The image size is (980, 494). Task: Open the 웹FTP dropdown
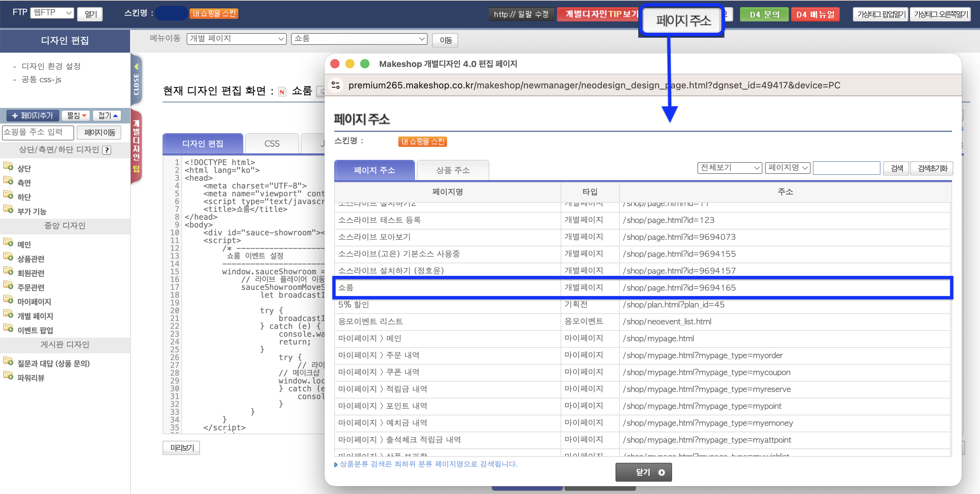pos(52,13)
